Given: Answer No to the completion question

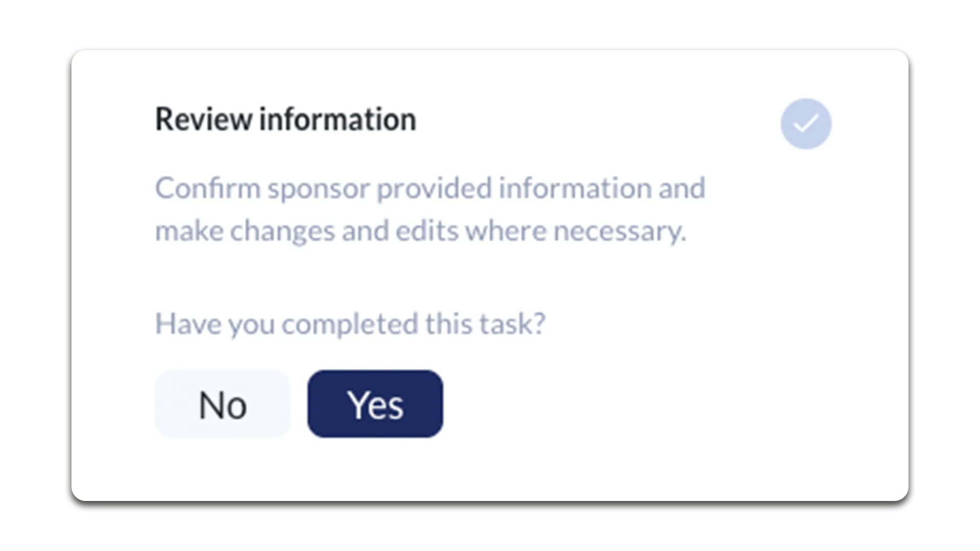Looking at the screenshot, I should point(222,404).
